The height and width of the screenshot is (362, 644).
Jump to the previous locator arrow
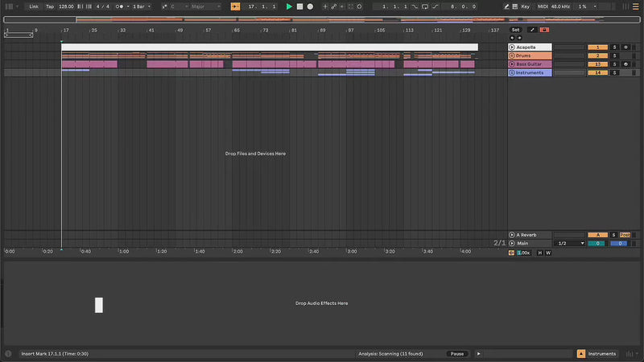pos(510,37)
